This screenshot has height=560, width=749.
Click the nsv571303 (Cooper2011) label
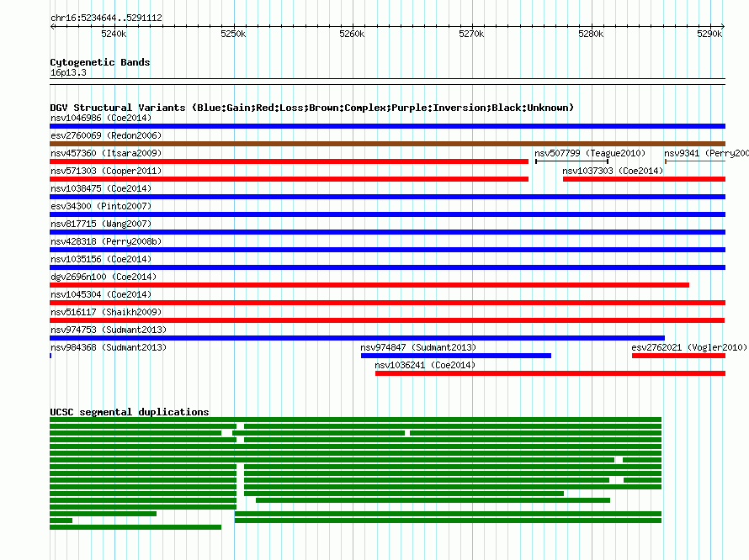point(106,171)
